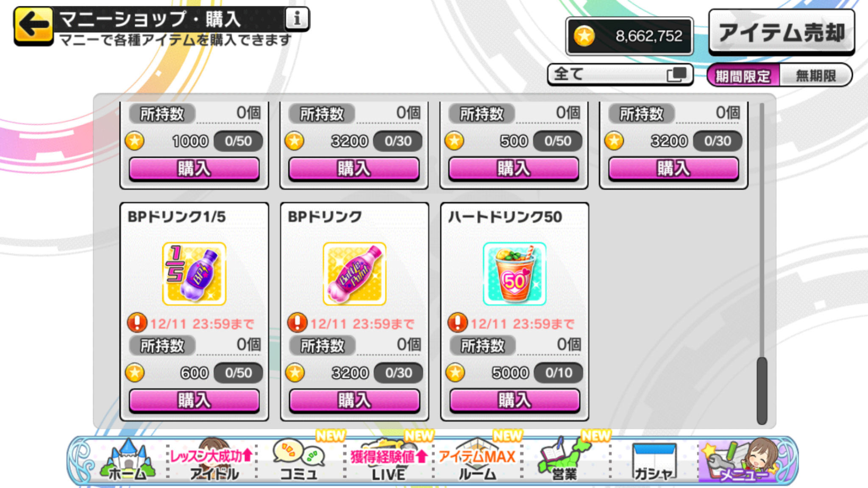Switch filter to 無期限
This screenshot has height=488, width=868.
(815, 75)
